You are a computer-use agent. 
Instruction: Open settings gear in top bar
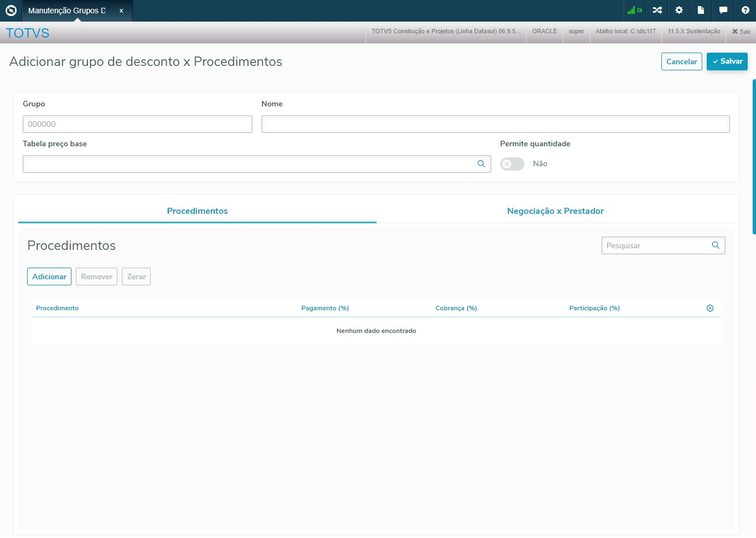pos(679,11)
